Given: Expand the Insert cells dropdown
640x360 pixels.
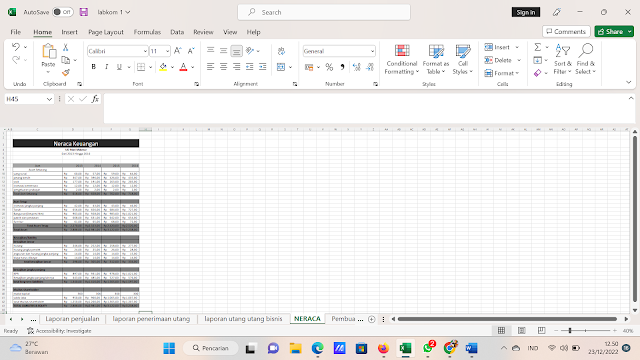Looking at the screenshot, I should [x=517, y=47].
